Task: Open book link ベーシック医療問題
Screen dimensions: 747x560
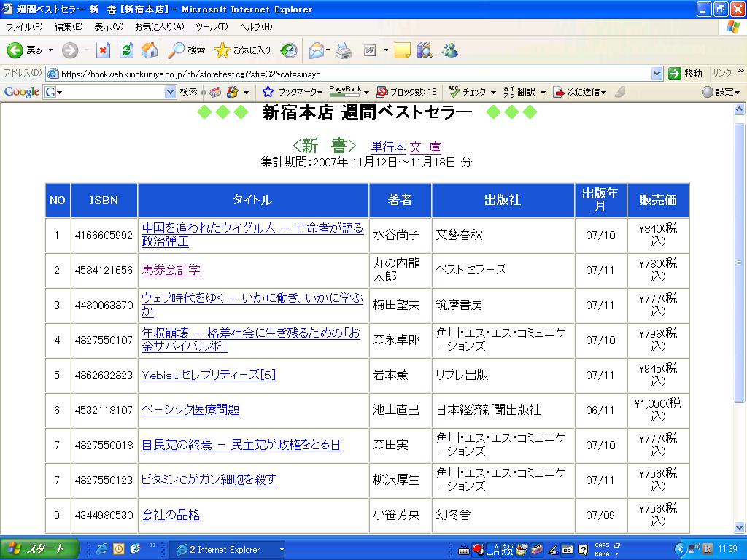Action: [190, 410]
